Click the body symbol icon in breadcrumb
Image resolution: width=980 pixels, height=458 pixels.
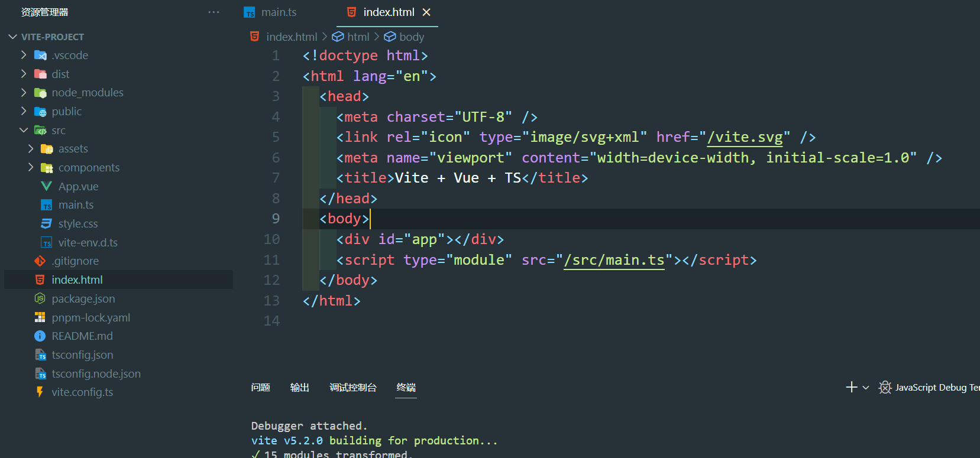[390, 37]
